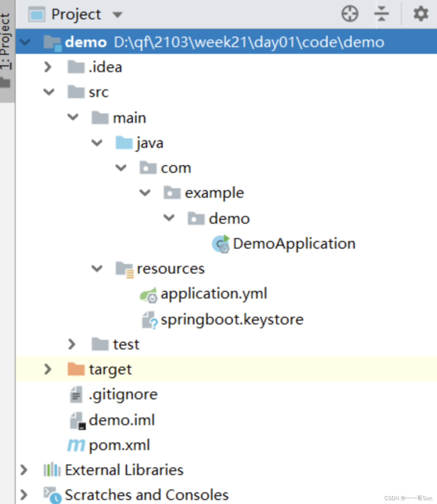Select the Scratches and Consoles label
The image size is (437, 504).
147,495
